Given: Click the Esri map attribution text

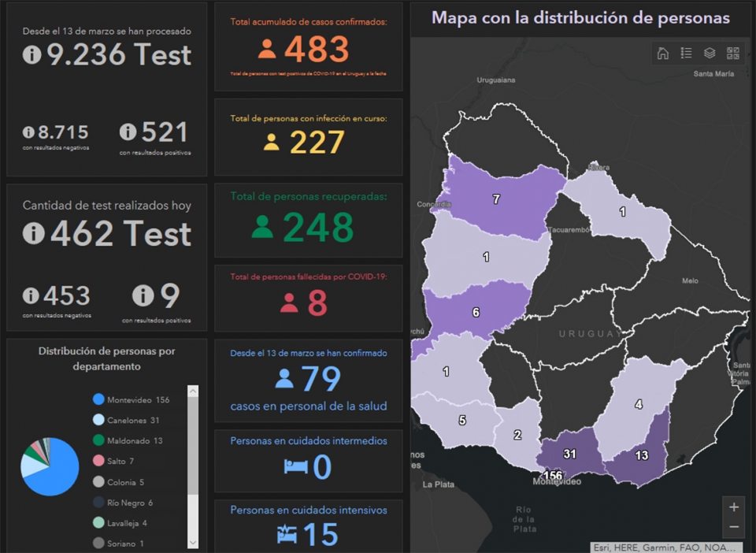Looking at the screenshot, I should click(x=664, y=547).
